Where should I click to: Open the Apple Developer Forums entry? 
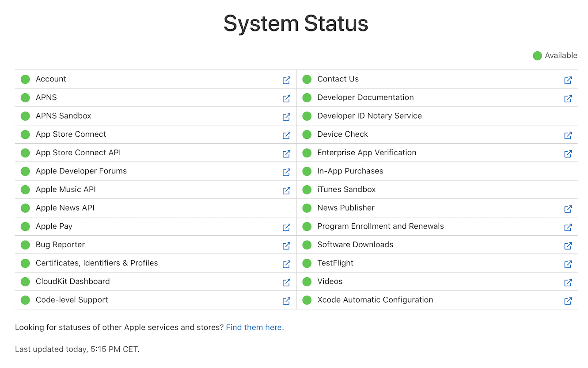pyautogui.click(x=81, y=171)
